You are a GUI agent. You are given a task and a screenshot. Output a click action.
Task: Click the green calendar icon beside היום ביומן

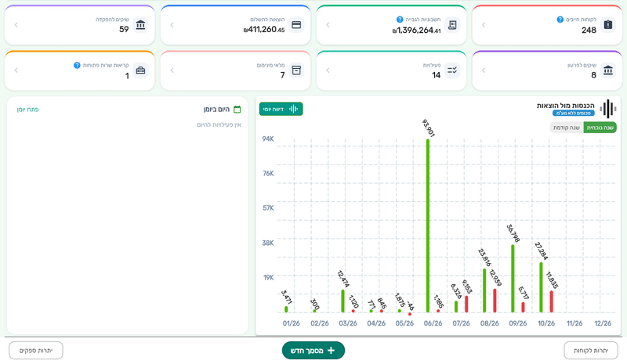click(237, 110)
